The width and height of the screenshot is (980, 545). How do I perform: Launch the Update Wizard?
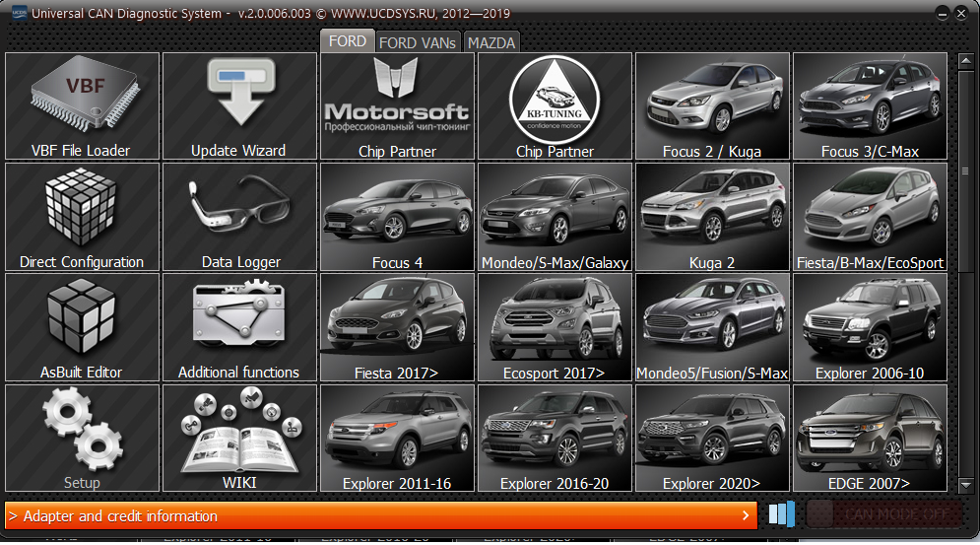tap(239, 105)
